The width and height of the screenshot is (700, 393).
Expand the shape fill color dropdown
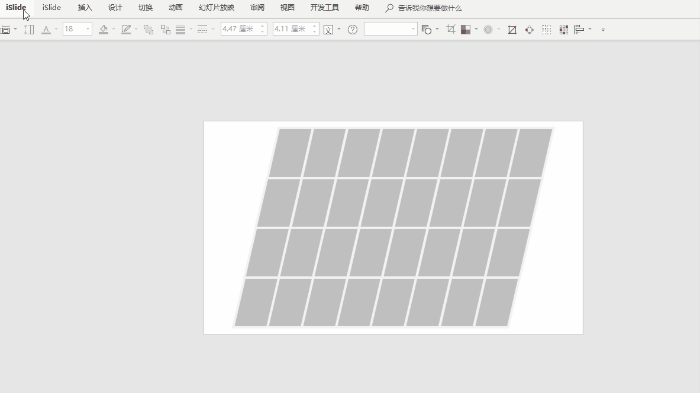point(114,29)
